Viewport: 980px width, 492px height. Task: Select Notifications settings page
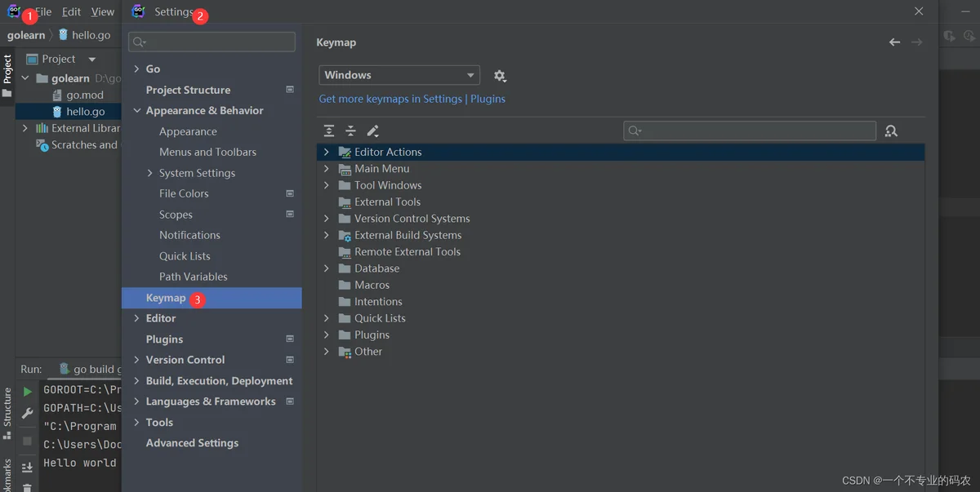click(x=189, y=235)
